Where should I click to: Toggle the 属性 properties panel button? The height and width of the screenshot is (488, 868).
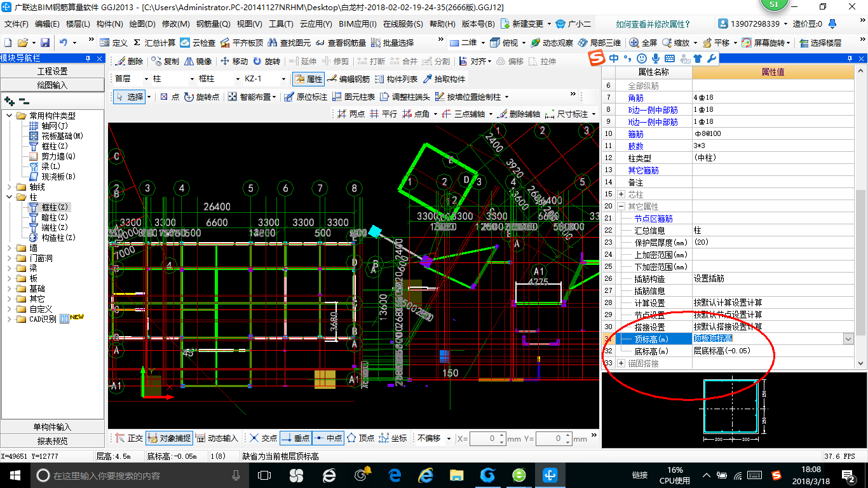309,79
